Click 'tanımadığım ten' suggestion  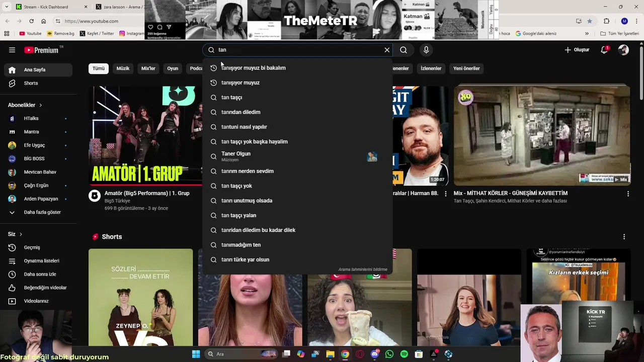coord(297,245)
